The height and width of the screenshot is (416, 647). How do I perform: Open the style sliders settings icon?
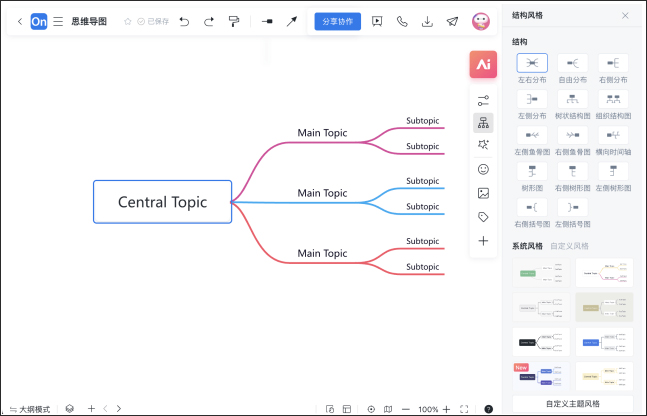tap(483, 100)
